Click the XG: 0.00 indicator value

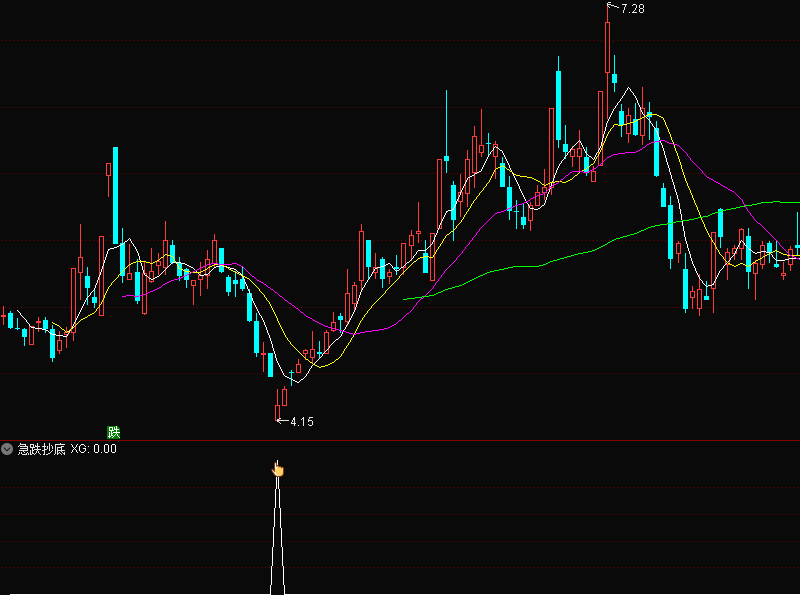click(x=93, y=449)
